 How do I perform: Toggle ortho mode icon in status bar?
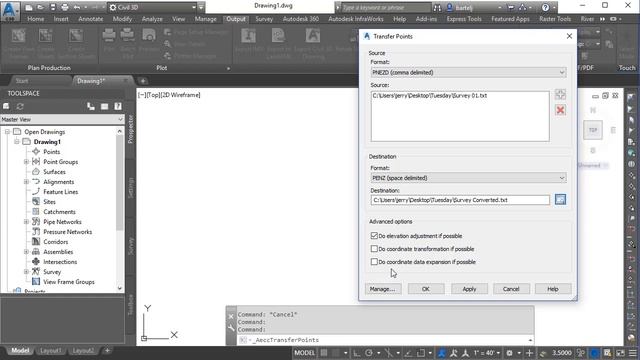tap(356, 353)
